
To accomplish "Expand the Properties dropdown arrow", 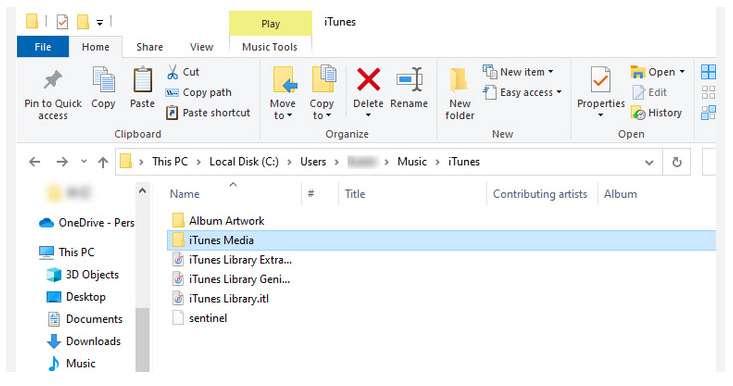I will click(x=601, y=115).
